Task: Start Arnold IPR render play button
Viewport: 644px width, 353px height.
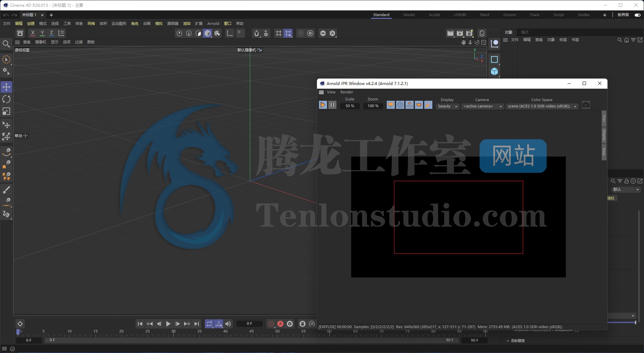Action: tap(323, 105)
